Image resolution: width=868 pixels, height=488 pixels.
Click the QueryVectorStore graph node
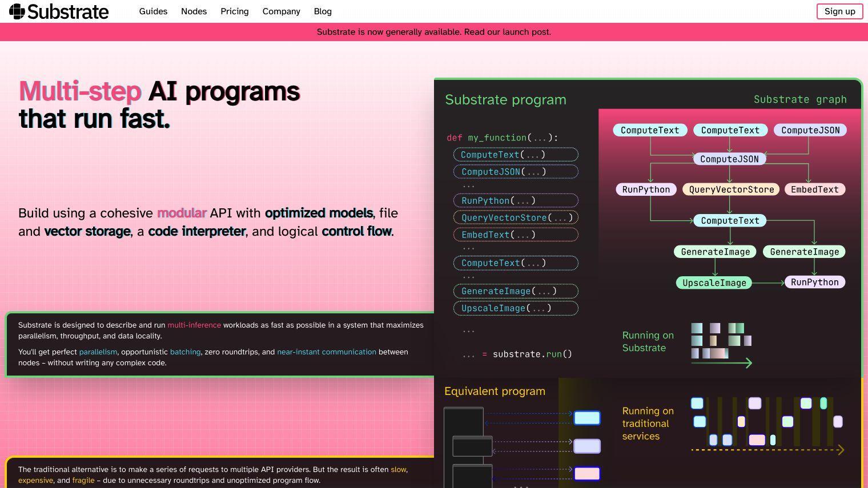point(731,189)
